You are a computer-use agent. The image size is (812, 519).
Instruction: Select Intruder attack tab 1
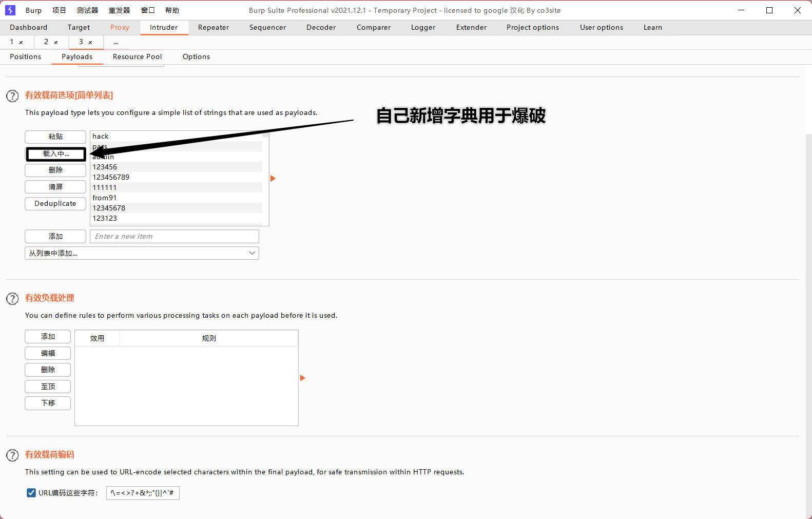[12, 42]
